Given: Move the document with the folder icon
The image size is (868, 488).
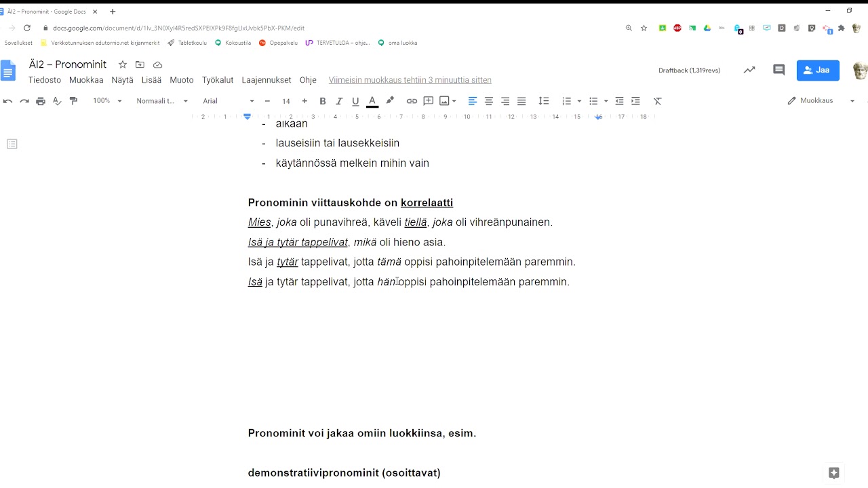Looking at the screenshot, I should pyautogui.click(x=140, y=64).
